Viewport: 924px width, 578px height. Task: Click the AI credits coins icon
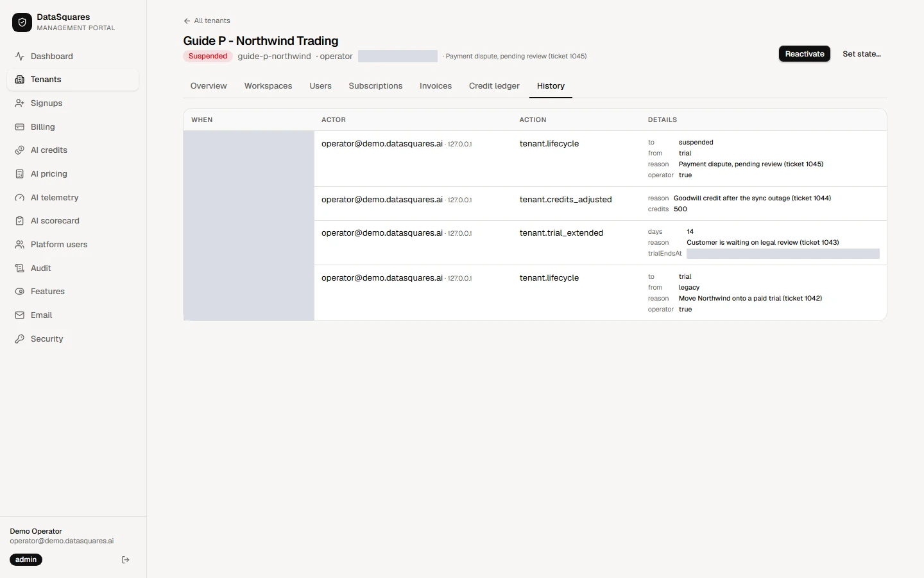20,150
